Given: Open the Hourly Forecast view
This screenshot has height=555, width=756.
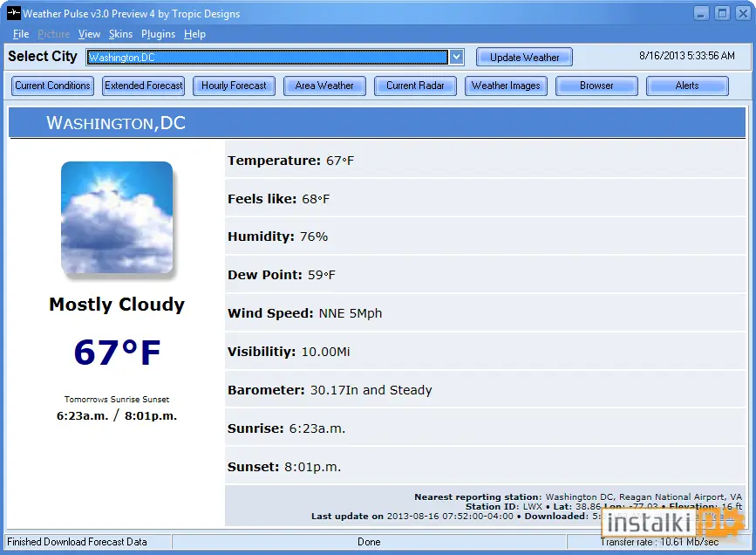Looking at the screenshot, I should coord(234,86).
